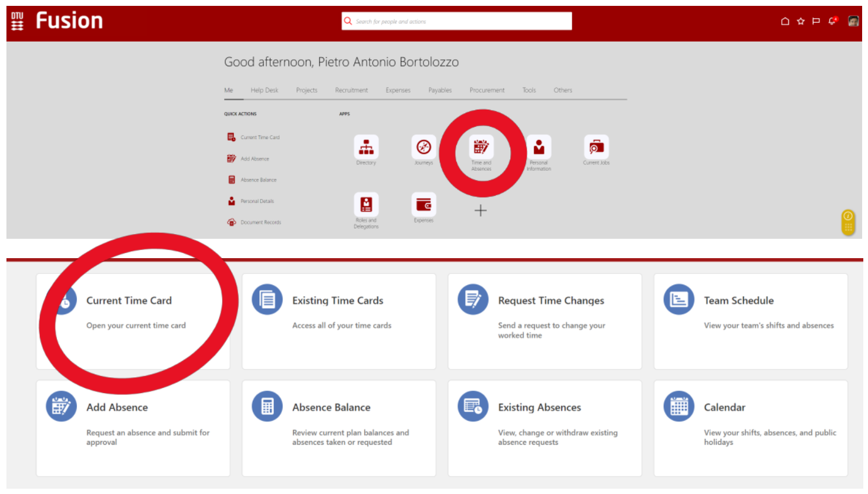Open Request Time Changes tile title
Viewport: 868px width, 494px height.
(551, 300)
